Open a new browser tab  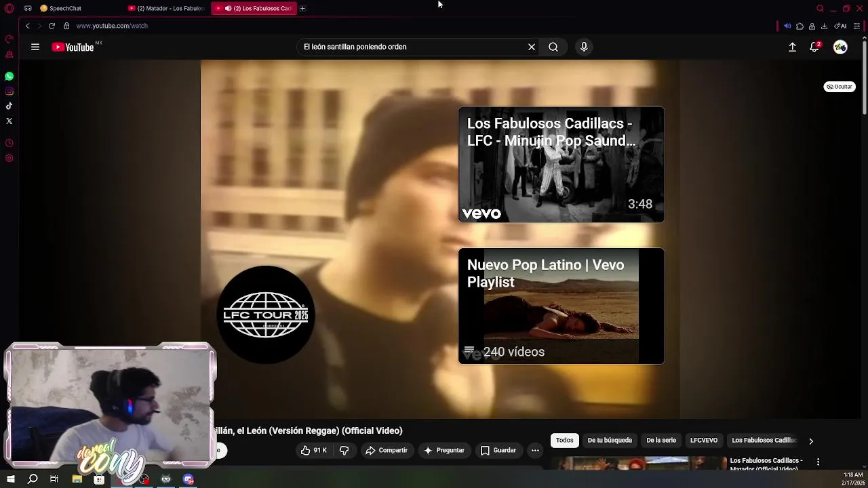(x=302, y=8)
